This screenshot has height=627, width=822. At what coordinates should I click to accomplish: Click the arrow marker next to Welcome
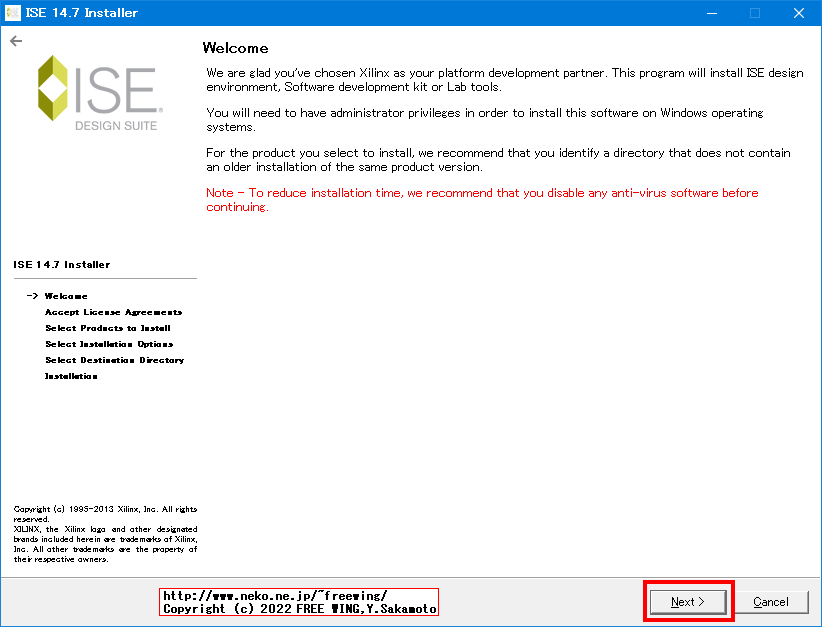tap(33, 295)
